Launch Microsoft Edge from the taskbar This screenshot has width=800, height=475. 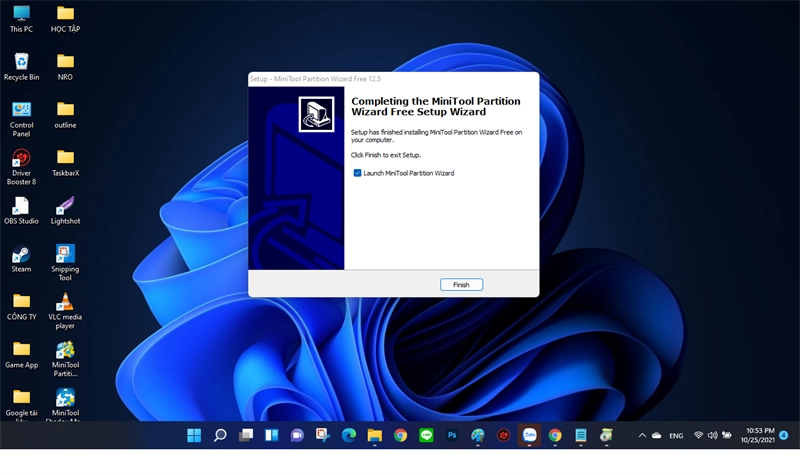(x=349, y=435)
